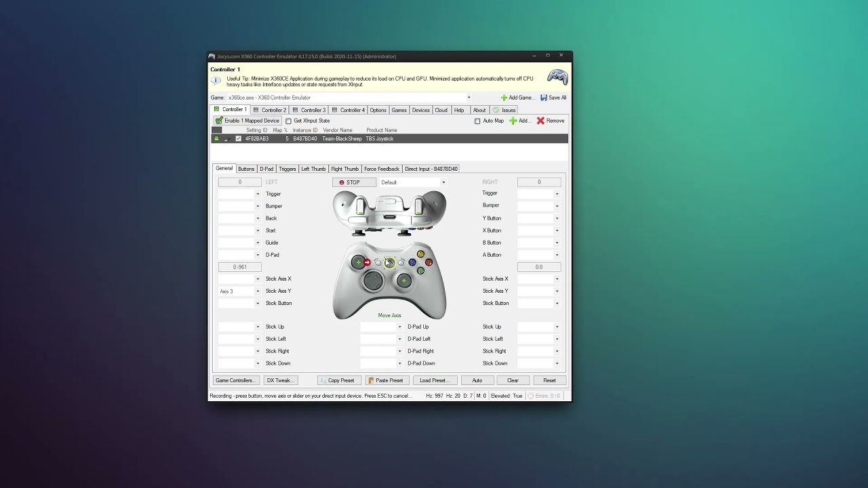Screen dimensions: 868x488
Task: Click the Clear button
Action: click(x=513, y=380)
